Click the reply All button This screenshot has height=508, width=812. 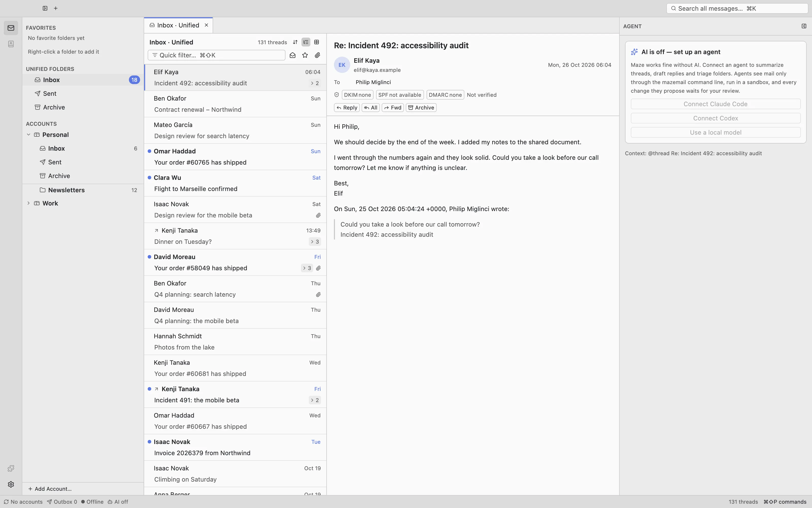(x=370, y=107)
